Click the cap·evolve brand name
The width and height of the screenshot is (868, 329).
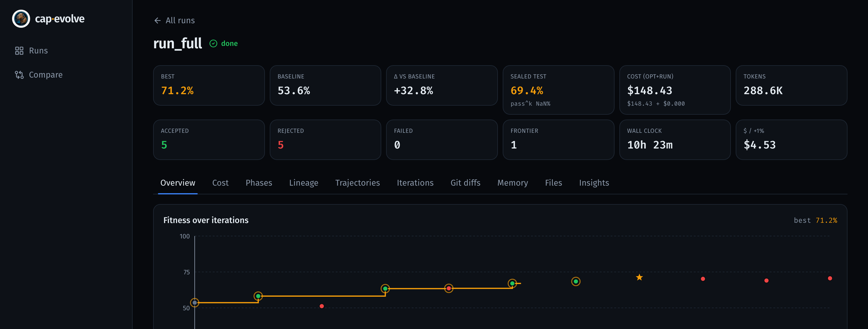pyautogui.click(x=60, y=19)
